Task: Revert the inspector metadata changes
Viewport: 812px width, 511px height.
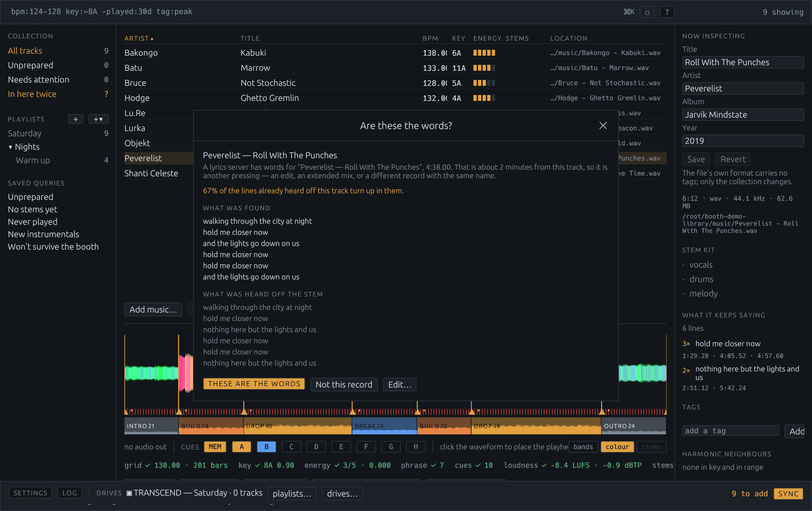Action: tap(733, 159)
